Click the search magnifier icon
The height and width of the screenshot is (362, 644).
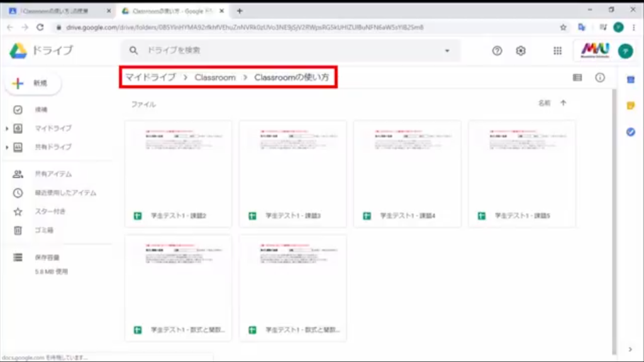tap(133, 50)
